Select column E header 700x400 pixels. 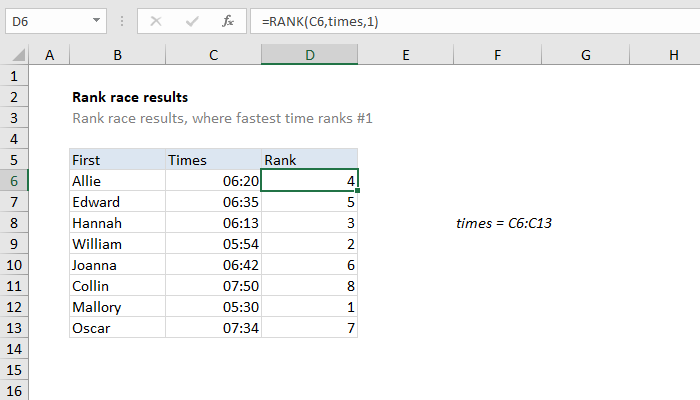point(405,55)
